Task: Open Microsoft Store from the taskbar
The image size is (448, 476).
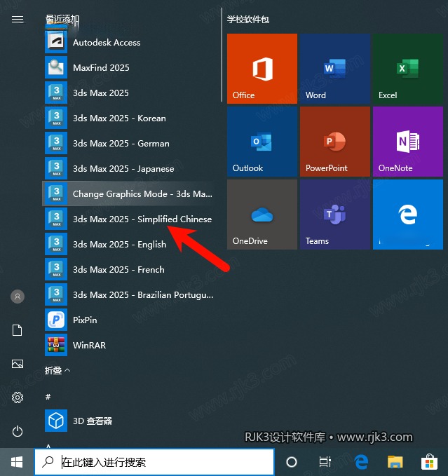Action: [429, 462]
